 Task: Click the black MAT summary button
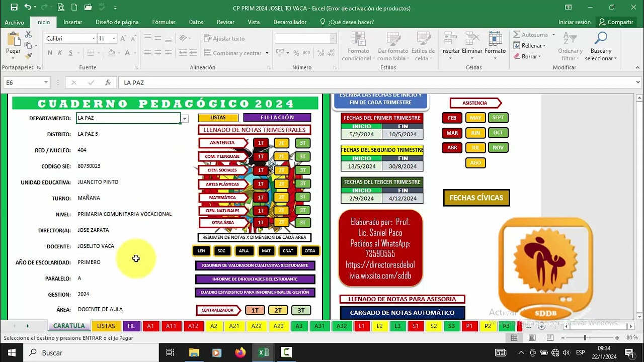pyautogui.click(x=266, y=250)
